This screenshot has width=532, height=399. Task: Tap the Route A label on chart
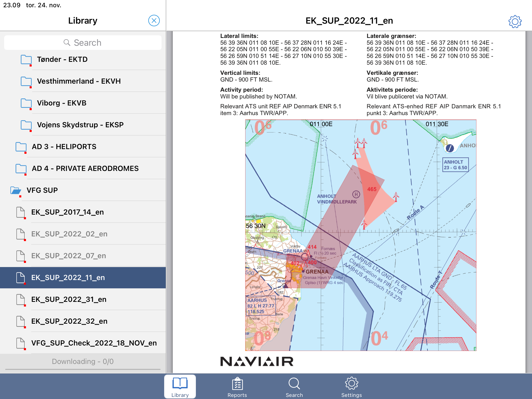point(415,212)
